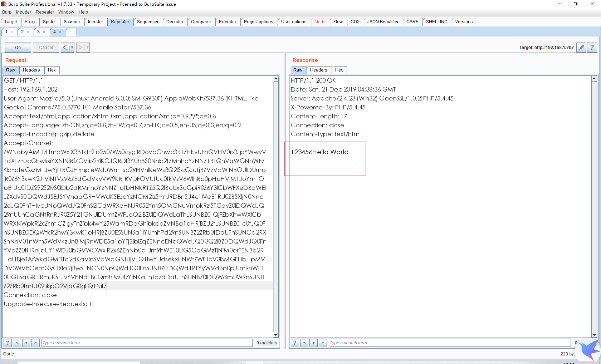Viewport: 601px width, 364px height.
Task: Open the Alerts tab
Action: click(320, 22)
